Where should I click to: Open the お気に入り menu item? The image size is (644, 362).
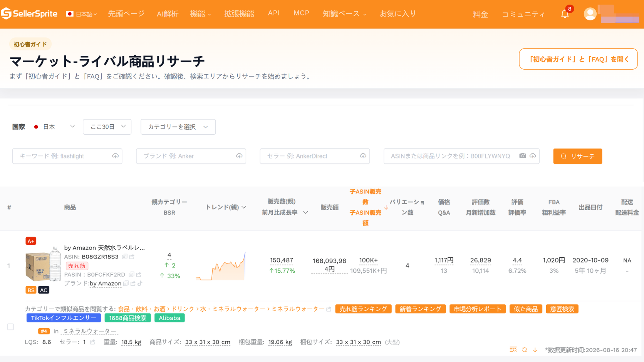tap(398, 14)
